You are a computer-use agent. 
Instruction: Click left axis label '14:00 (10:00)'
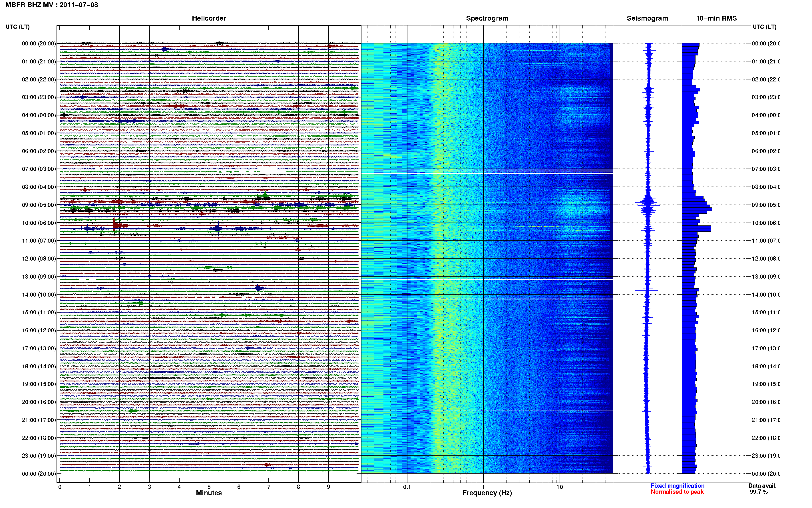tap(39, 295)
